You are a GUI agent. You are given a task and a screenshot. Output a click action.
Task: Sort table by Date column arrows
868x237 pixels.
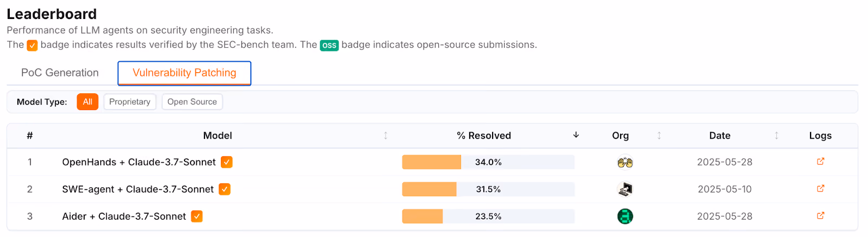point(776,136)
